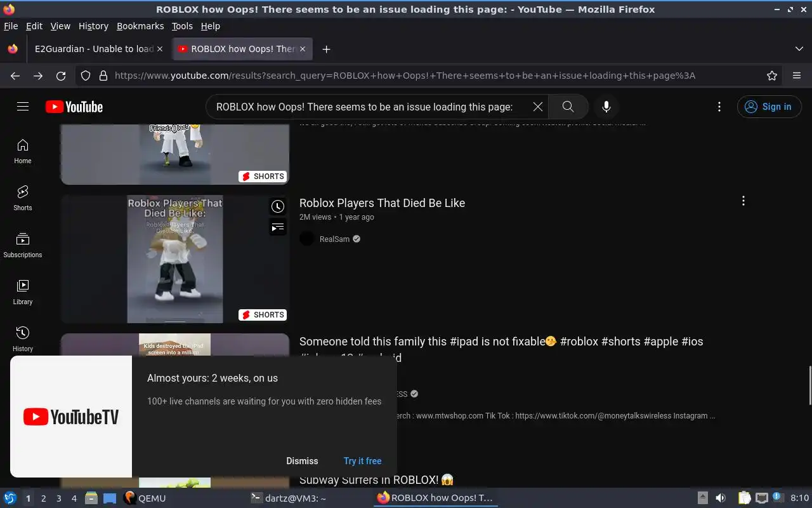The height and width of the screenshot is (508, 812).
Task: Open the Firefox application menu
Action: 797,76
